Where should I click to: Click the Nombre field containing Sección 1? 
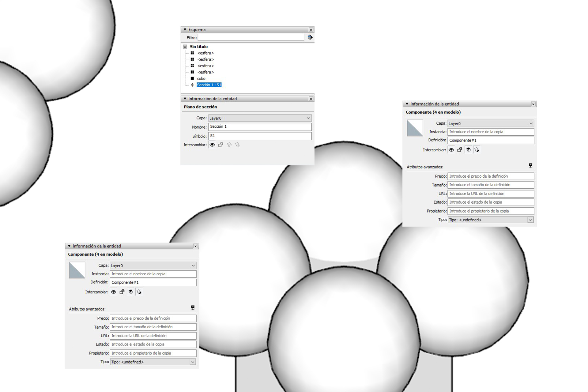click(x=260, y=127)
